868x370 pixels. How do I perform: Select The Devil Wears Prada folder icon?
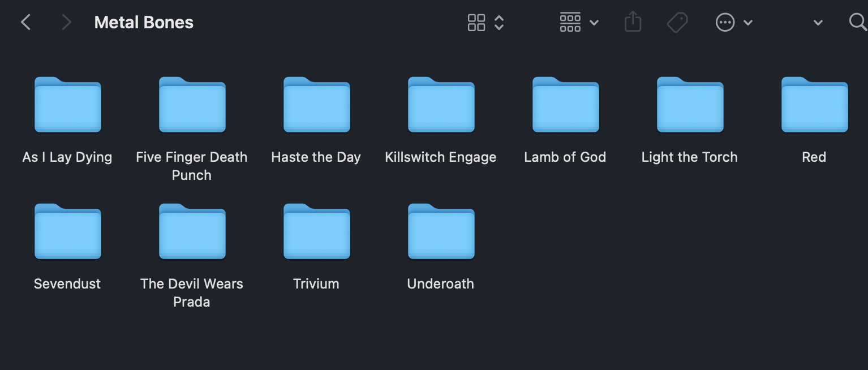pyautogui.click(x=192, y=231)
